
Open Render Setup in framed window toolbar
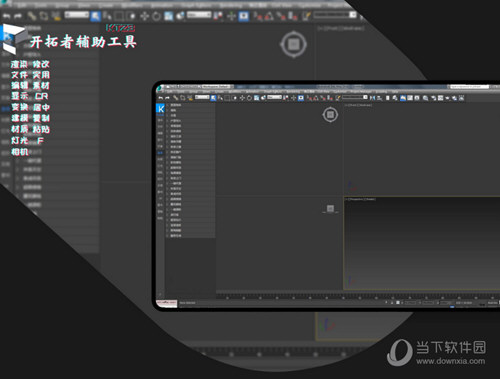pyautogui.click(x=433, y=98)
